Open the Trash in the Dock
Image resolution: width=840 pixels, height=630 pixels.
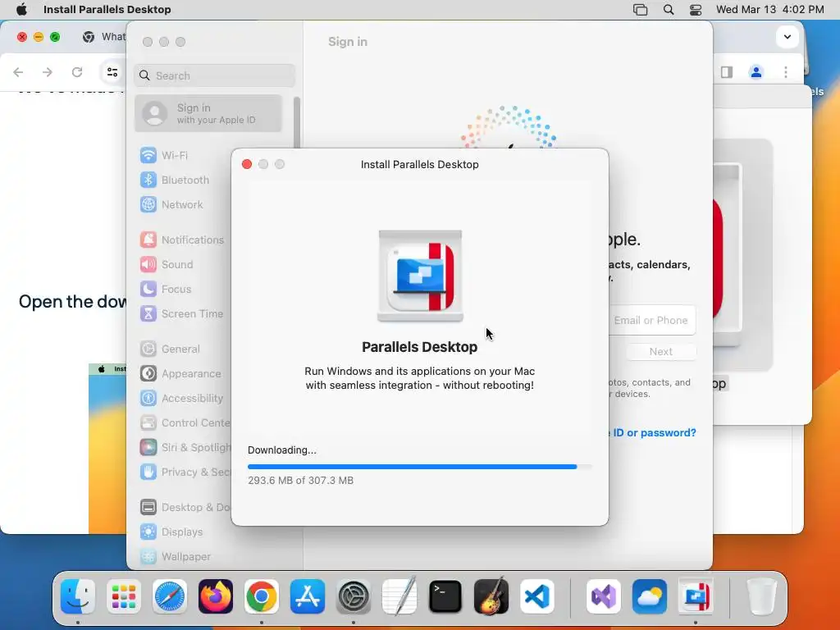click(762, 596)
